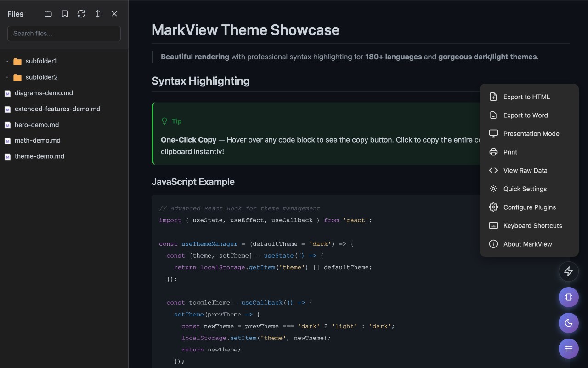Click the Export to Word document icon
Image resolution: width=588 pixels, height=368 pixels.
tap(493, 115)
